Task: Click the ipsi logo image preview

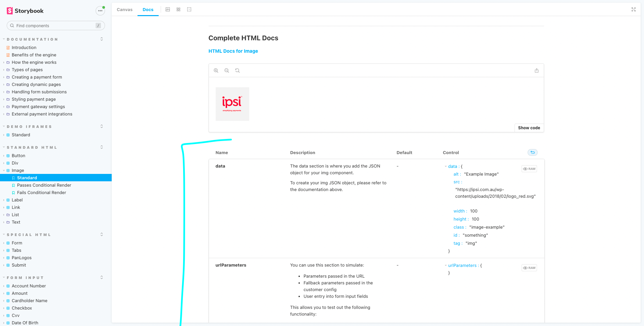Action: click(x=232, y=104)
